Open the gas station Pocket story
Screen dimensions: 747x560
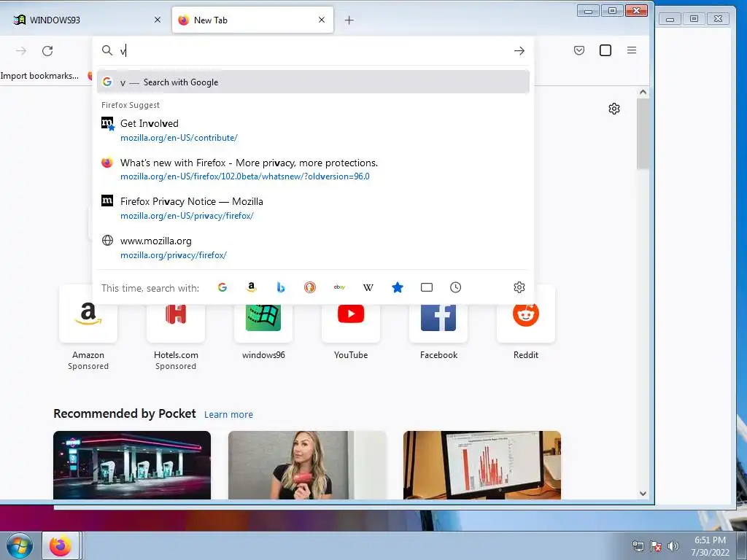pyautogui.click(x=132, y=465)
